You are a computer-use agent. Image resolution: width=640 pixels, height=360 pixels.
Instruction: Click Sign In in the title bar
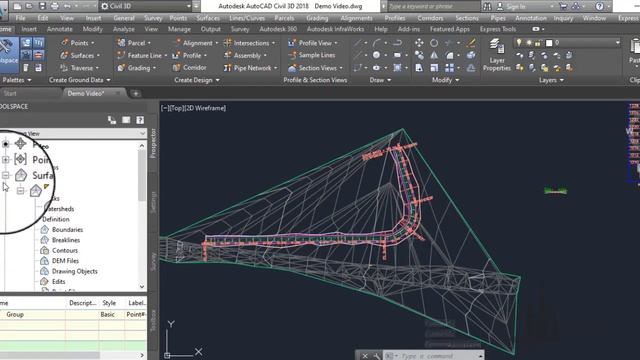(516, 7)
